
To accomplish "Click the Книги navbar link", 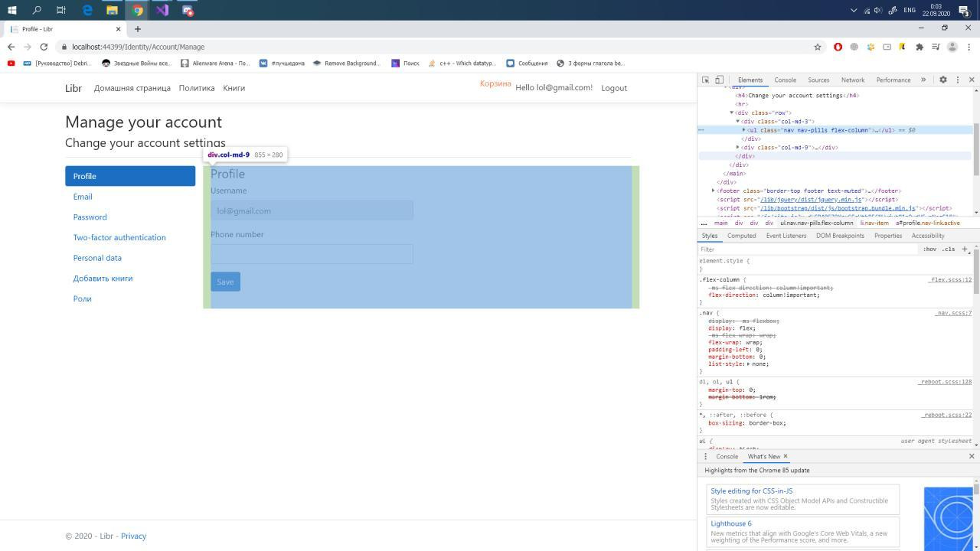I will 234,88.
